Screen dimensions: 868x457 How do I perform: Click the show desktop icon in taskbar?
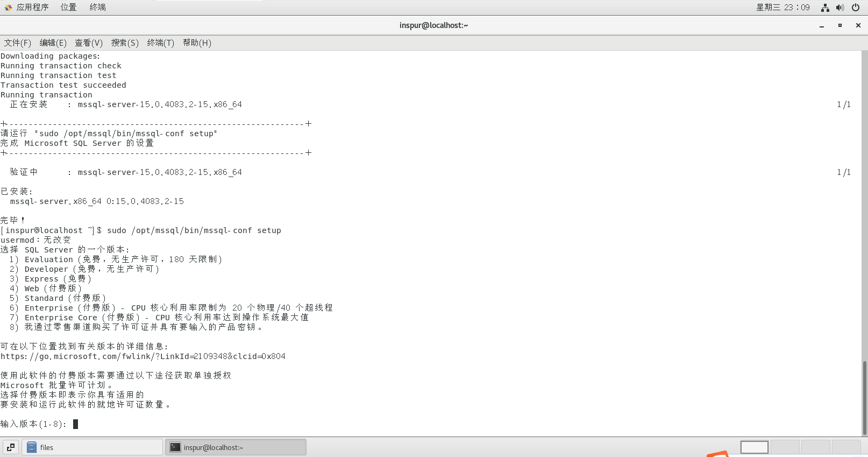pos(11,447)
